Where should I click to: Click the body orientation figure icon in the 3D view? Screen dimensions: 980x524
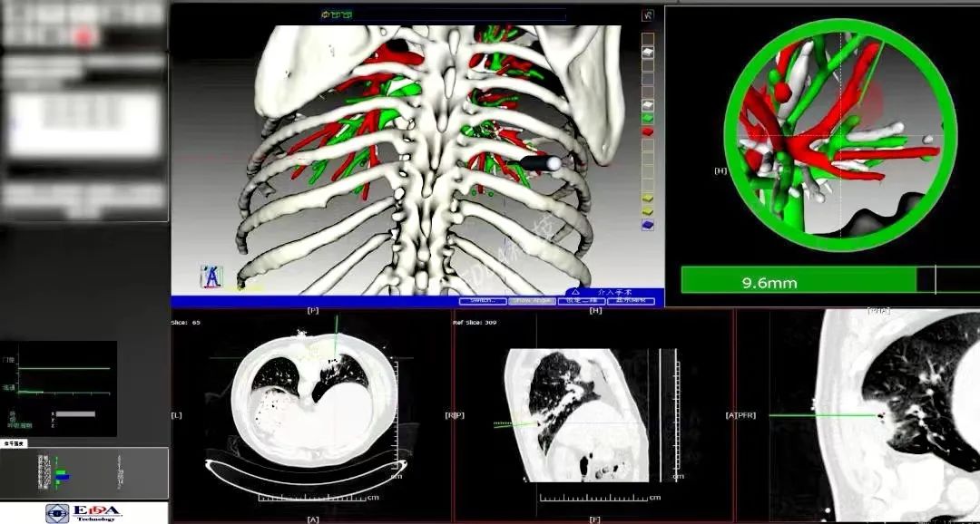[211, 277]
